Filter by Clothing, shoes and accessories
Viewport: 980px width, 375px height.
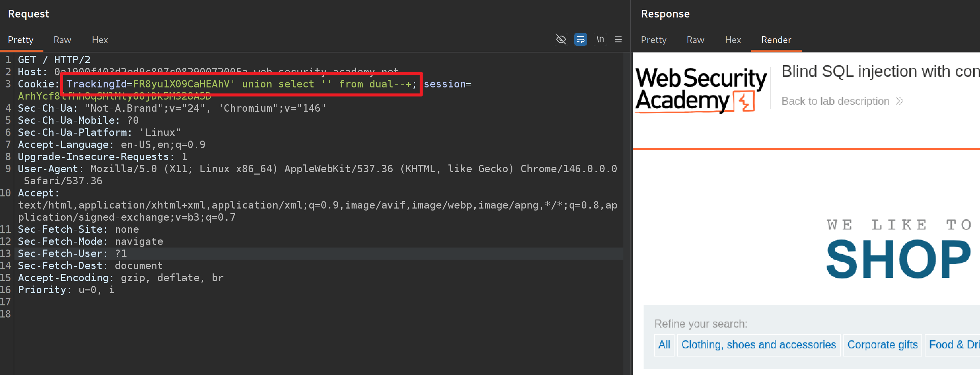pyautogui.click(x=758, y=345)
